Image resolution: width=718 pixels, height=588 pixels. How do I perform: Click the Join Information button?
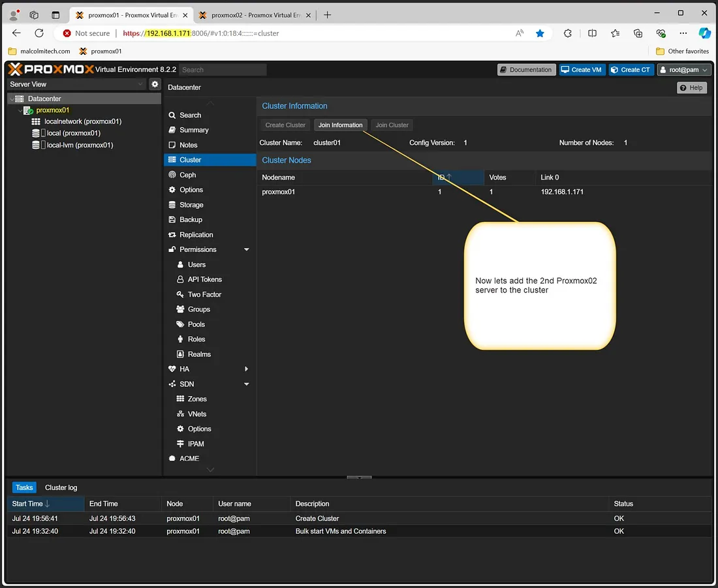340,125
